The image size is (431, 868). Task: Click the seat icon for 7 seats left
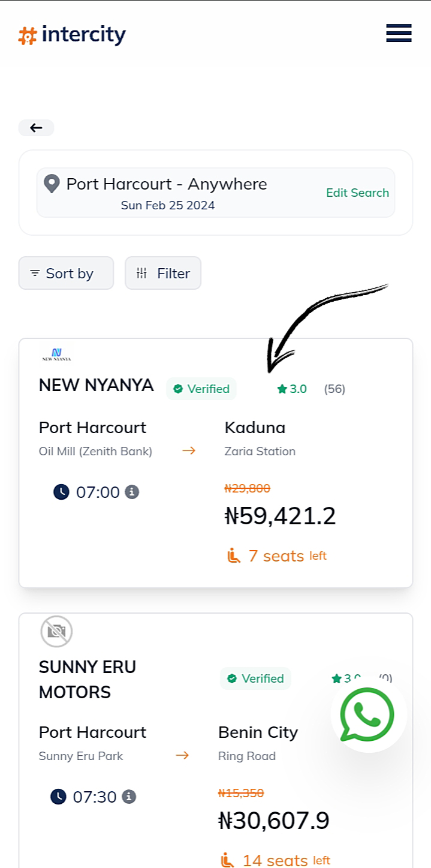pos(234,556)
